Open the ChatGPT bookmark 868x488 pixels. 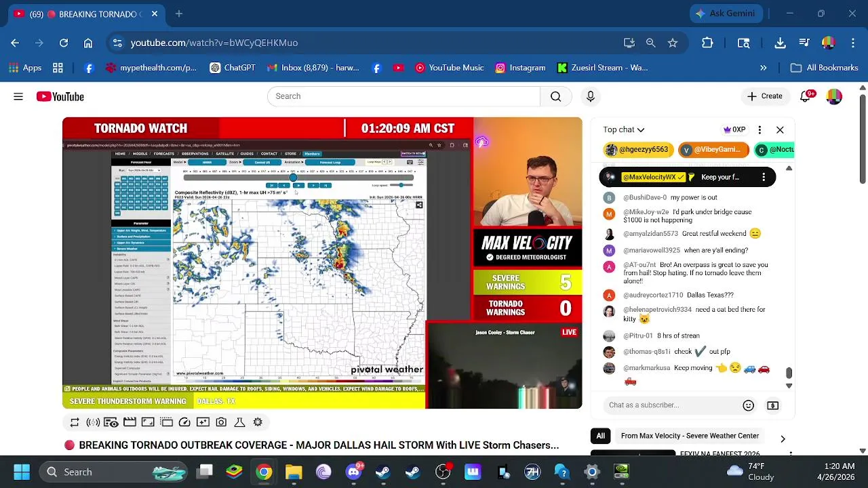tap(233, 68)
